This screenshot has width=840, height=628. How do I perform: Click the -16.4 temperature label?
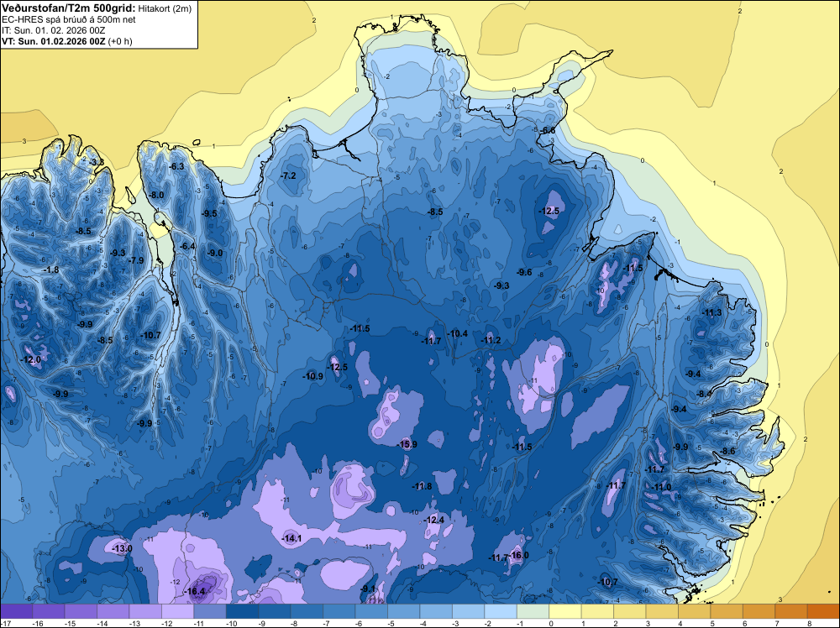click(x=194, y=592)
